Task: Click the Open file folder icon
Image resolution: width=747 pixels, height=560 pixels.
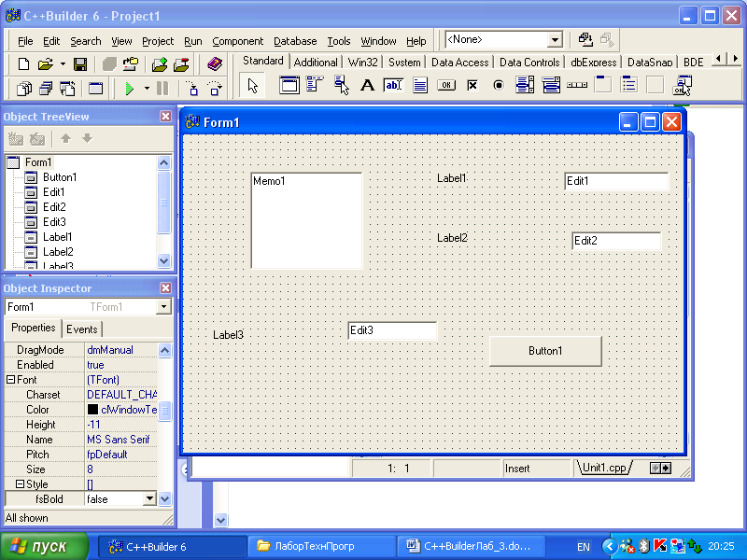Action: point(45,63)
